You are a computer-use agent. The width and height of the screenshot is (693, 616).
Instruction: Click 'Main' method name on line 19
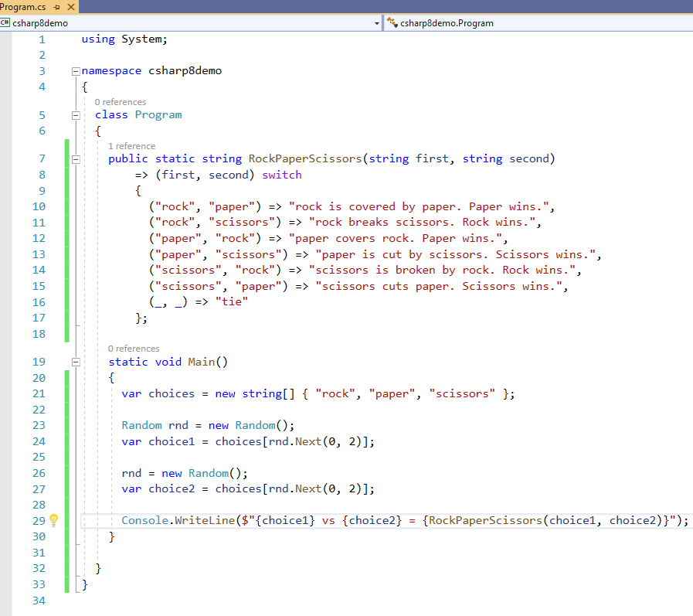click(x=201, y=362)
